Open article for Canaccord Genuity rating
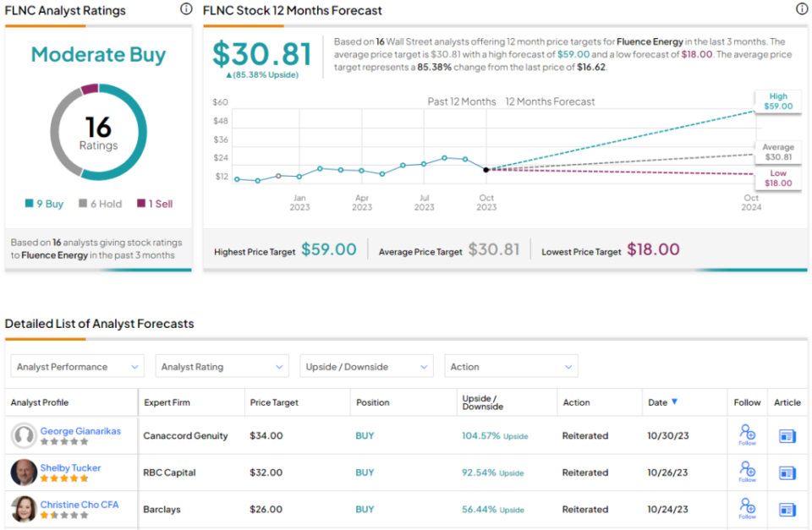Viewport: 812px width, 530px height. coord(787,436)
